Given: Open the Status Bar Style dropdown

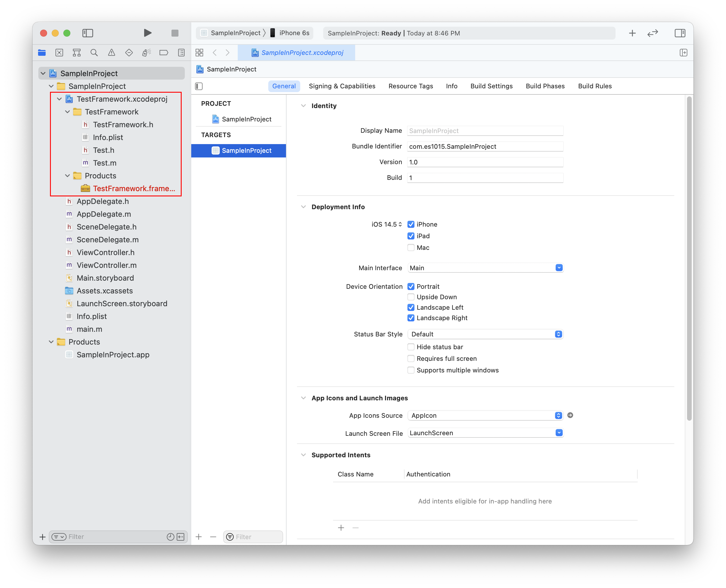Looking at the screenshot, I should point(485,334).
